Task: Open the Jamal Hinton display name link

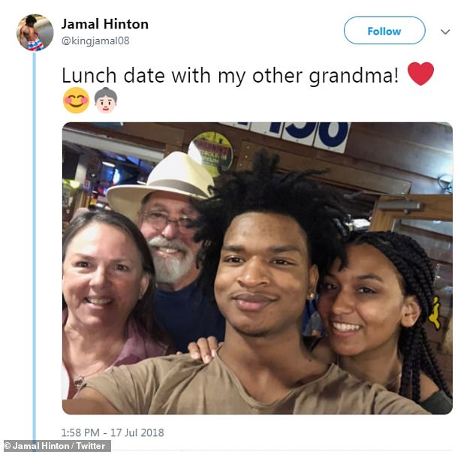Action: (104, 24)
